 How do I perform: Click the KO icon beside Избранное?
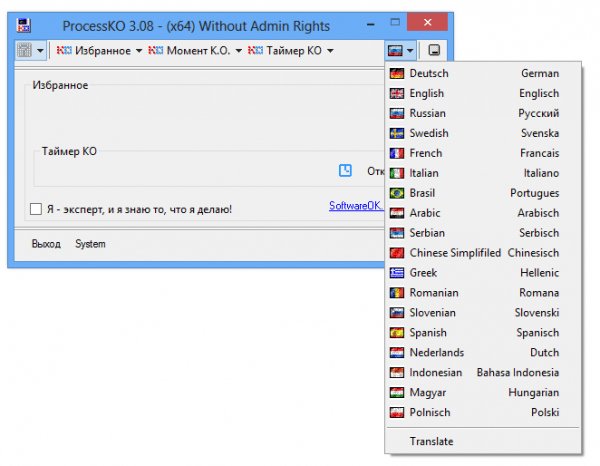pyautogui.click(x=64, y=50)
